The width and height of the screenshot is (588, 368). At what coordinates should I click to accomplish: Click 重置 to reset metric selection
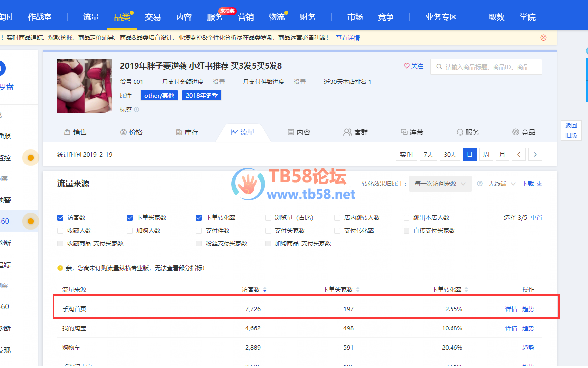click(x=536, y=218)
